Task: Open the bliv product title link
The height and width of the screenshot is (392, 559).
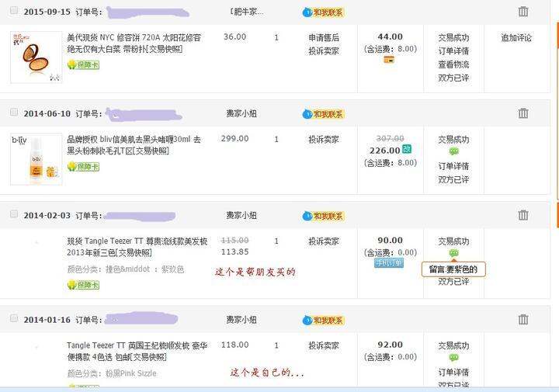Action: pos(134,145)
